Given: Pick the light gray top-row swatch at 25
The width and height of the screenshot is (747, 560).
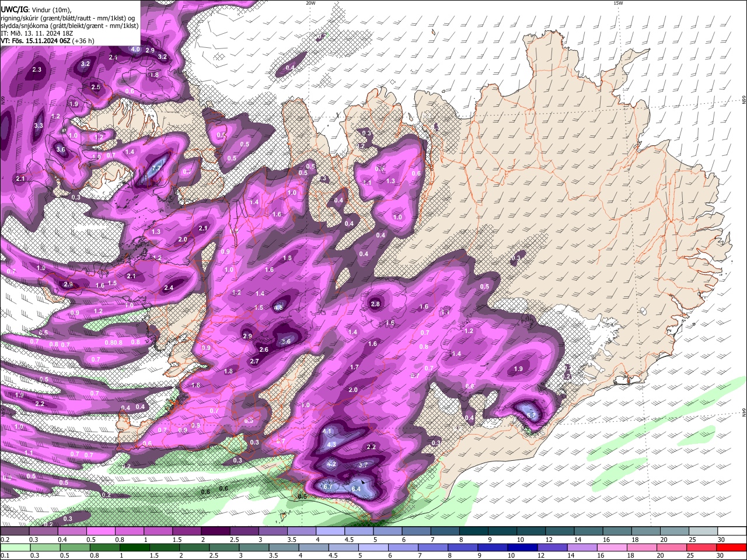Looking at the screenshot, I should point(703,531).
